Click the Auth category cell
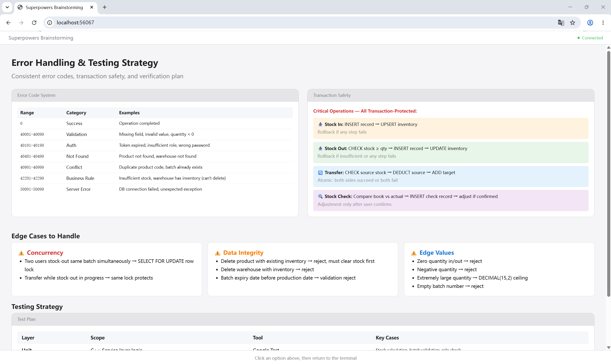This screenshot has height=364, width=611. pyautogui.click(x=71, y=146)
